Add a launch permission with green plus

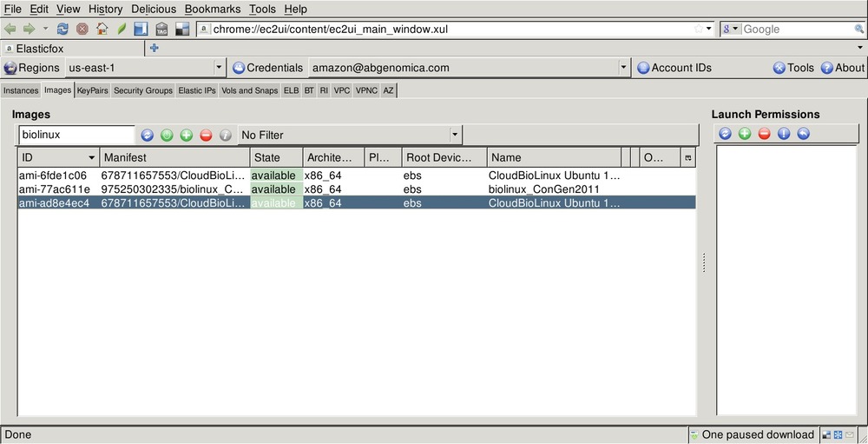click(745, 133)
